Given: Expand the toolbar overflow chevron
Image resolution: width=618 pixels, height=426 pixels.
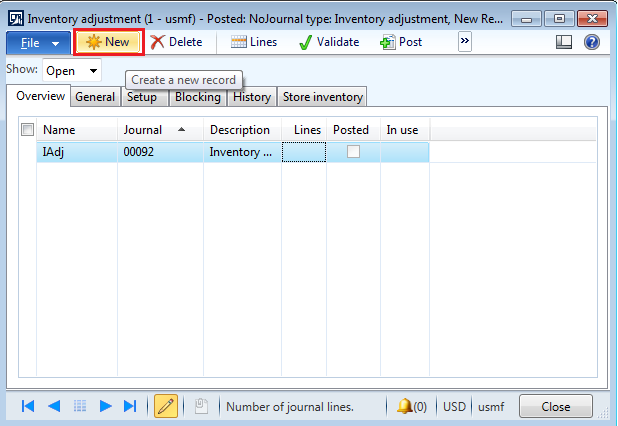Looking at the screenshot, I should 465,41.
